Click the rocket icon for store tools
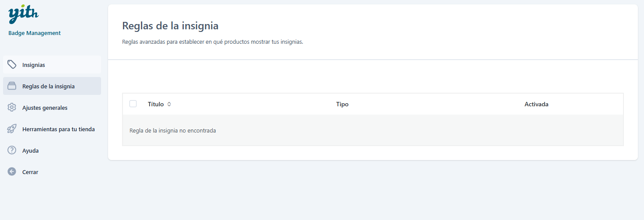The width and height of the screenshot is (644, 220). [x=12, y=129]
